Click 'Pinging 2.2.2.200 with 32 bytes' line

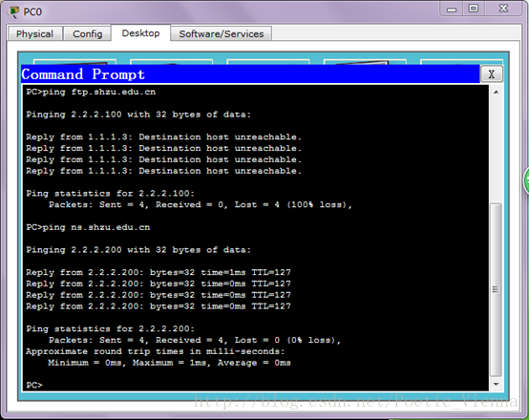pyautogui.click(x=138, y=250)
